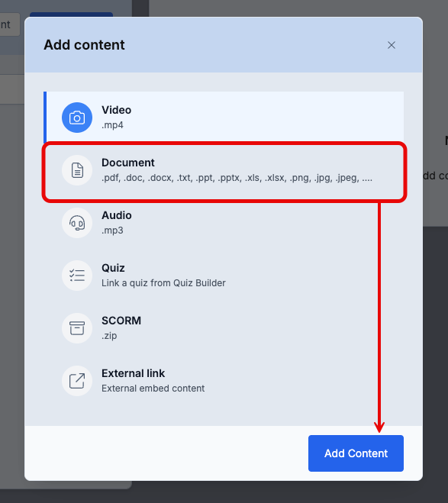The height and width of the screenshot is (503, 448).
Task: Click the Add Content button
Action: pos(356,453)
